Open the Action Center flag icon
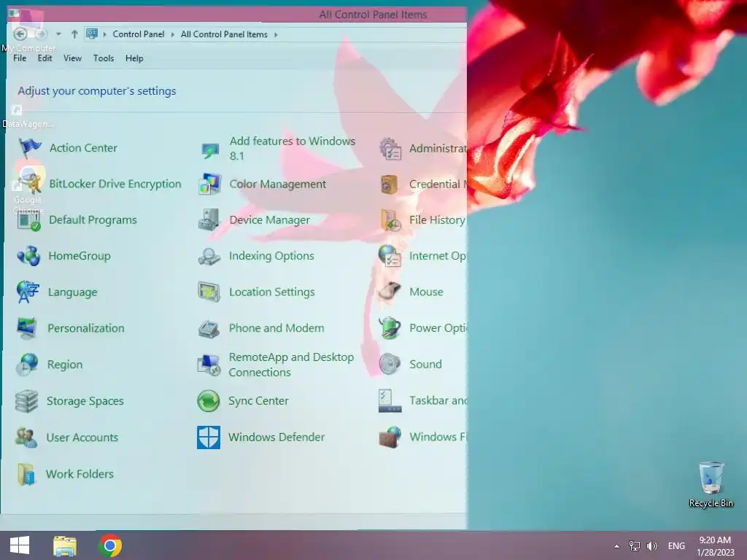747x560 pixels. tap(29, 147)
